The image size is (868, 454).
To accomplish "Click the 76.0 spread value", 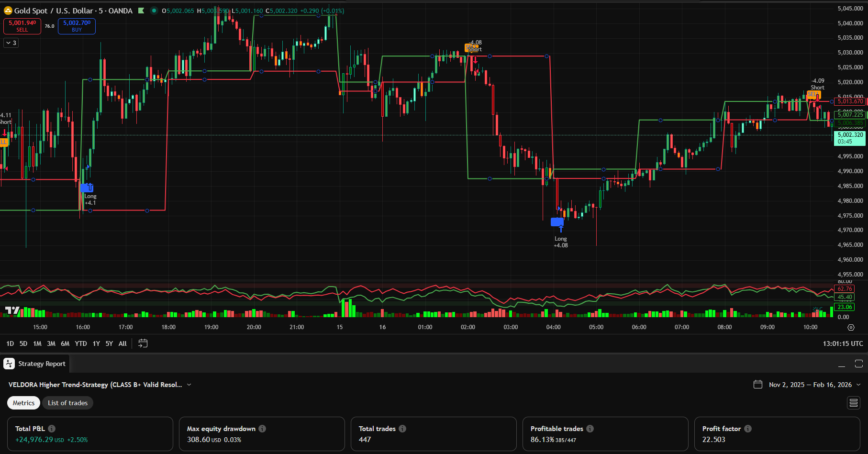I will pos(50,26).
